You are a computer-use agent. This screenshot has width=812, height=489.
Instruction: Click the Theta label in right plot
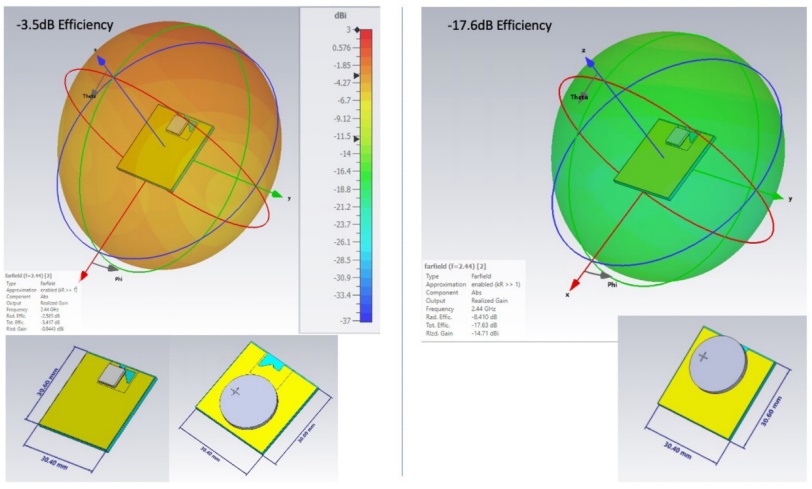click(x=578, y=97)
